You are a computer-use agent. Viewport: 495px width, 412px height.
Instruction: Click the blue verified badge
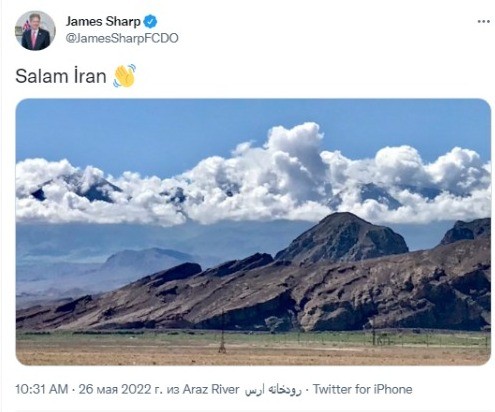(150, 22)
